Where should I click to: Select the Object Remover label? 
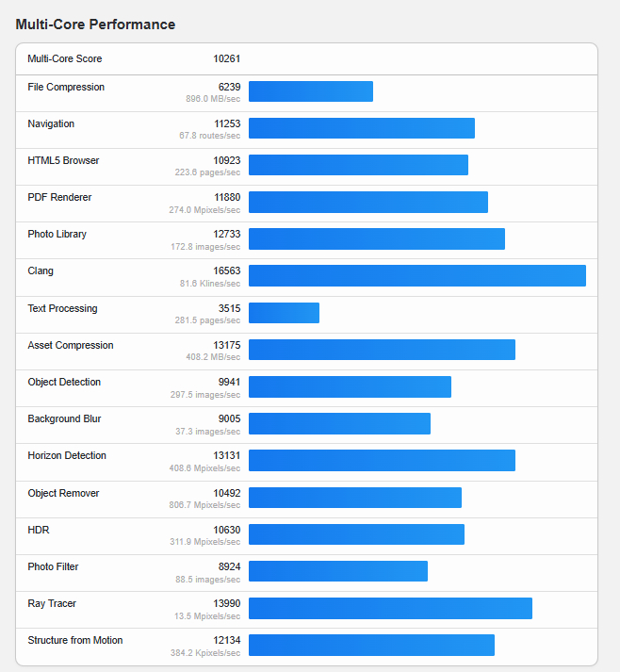click(63, 493)
